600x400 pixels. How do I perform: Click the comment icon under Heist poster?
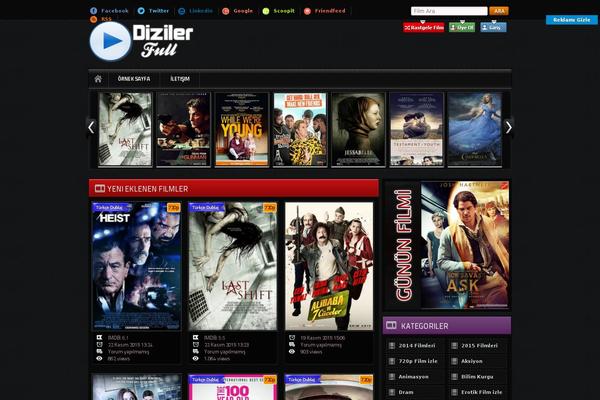click(99, 351)
